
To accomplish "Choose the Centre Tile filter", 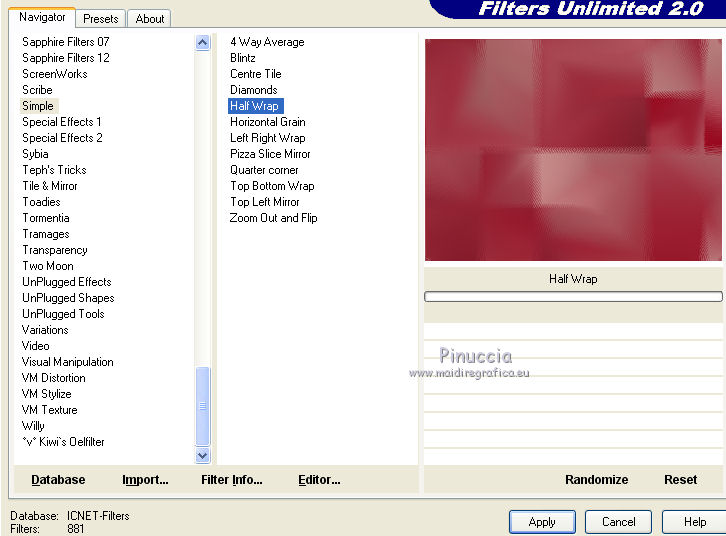I will [x=256, y=74].
